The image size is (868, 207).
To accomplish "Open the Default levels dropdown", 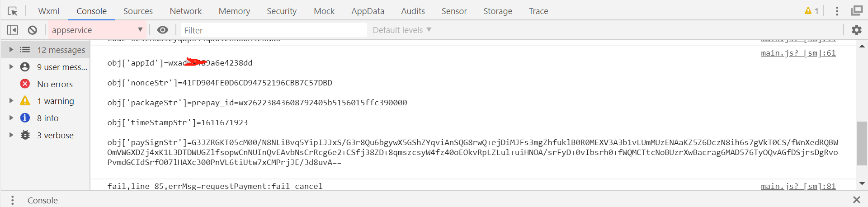I will pyautogui.click(x=402, y=30).
